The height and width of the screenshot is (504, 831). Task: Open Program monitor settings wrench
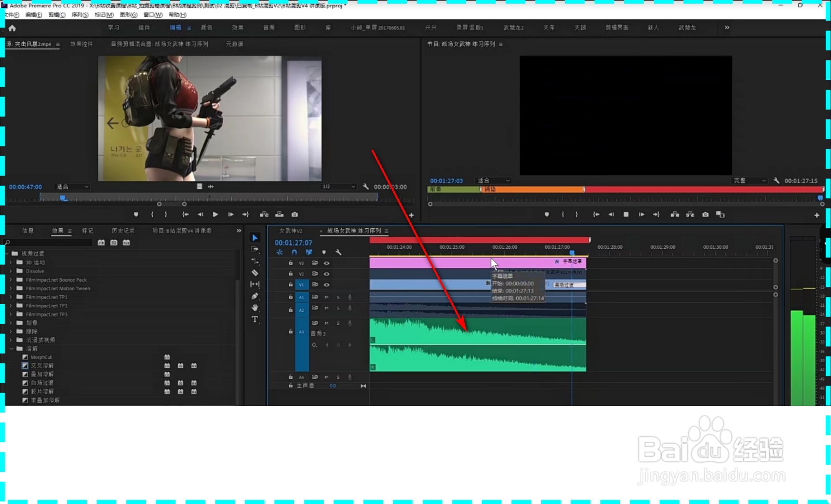pos(776,181)
